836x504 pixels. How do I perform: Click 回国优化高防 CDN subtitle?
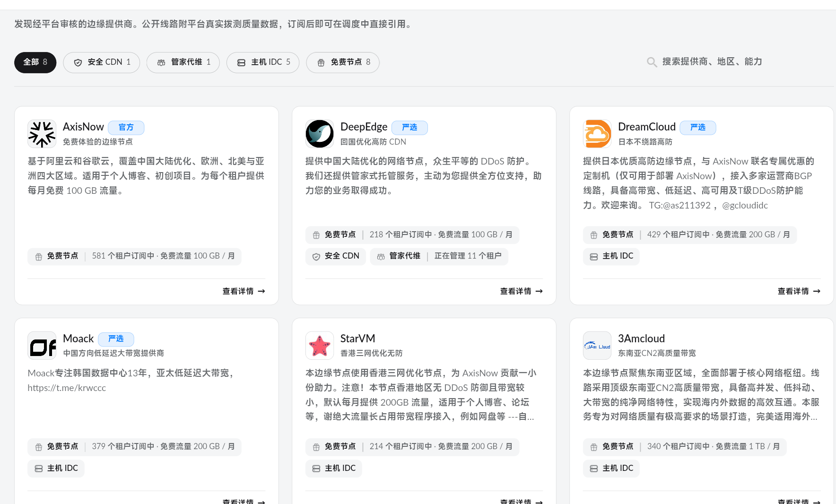coord(373,142)
